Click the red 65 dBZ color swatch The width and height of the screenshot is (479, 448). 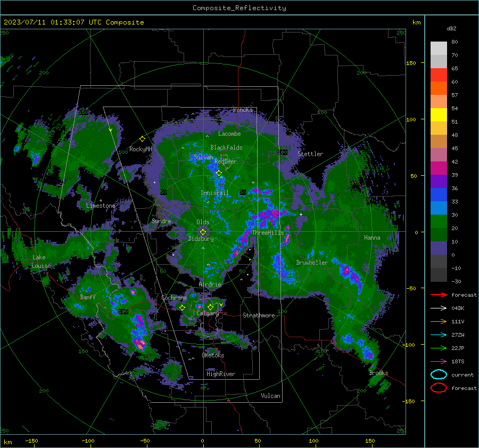pos(439,75)
